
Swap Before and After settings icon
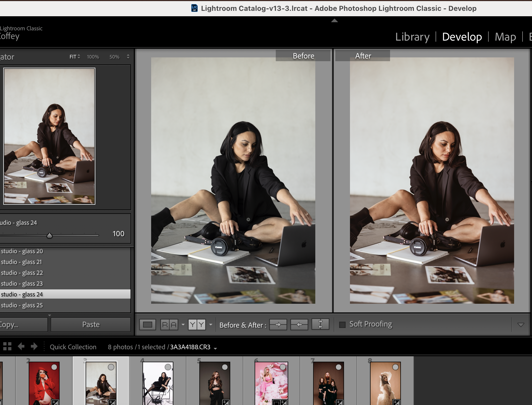[320, 324]
